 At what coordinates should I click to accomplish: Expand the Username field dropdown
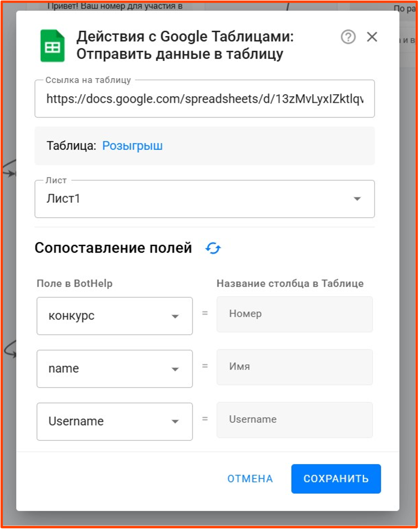tap(115, 422)
